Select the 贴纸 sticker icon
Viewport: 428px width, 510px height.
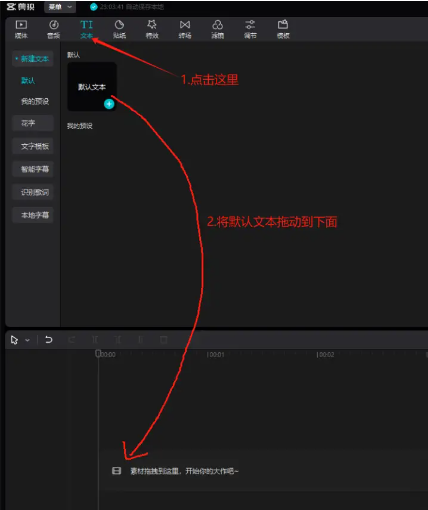119,29
